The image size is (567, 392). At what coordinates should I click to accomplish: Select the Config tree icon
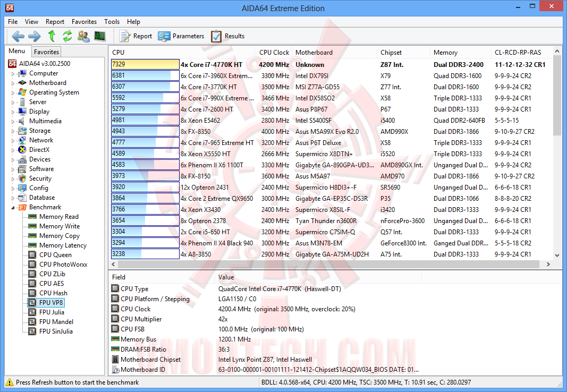[22, 188]
